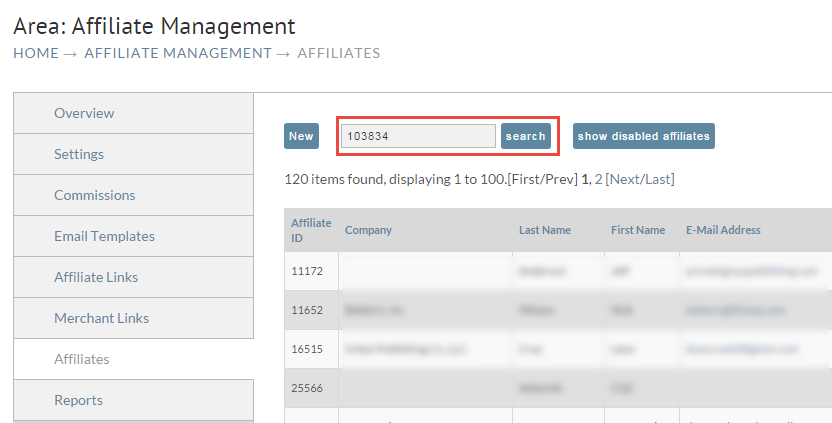Click the current page number 1
Image resolution: width=832 pixels, height=423 pixels.
[585, 179]
